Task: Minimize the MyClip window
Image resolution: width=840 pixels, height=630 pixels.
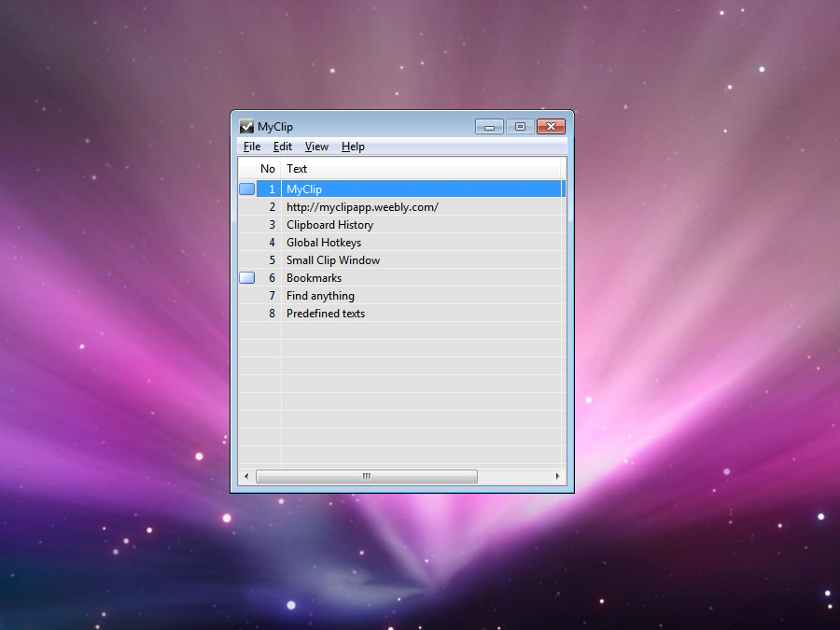Action: tap(489, 127)
